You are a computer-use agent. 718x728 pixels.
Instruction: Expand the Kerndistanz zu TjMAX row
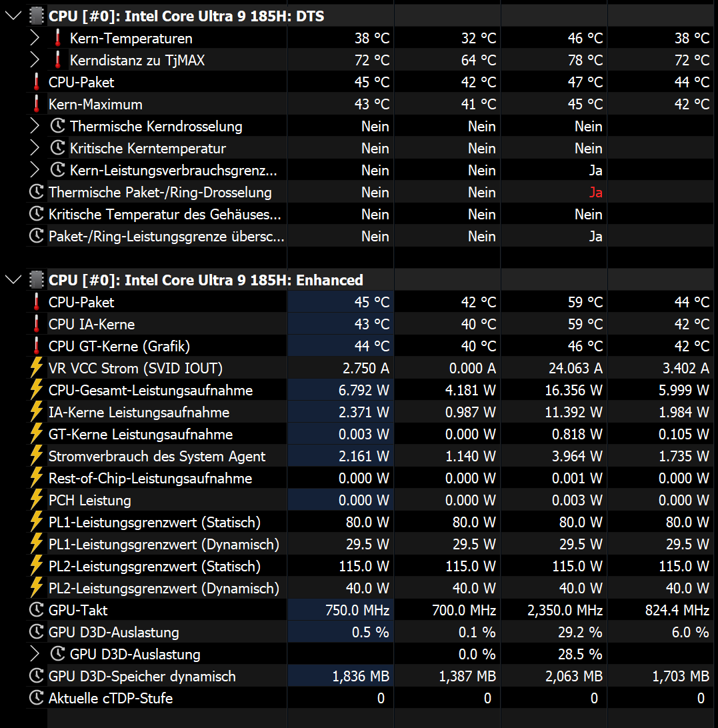(35, 60)
